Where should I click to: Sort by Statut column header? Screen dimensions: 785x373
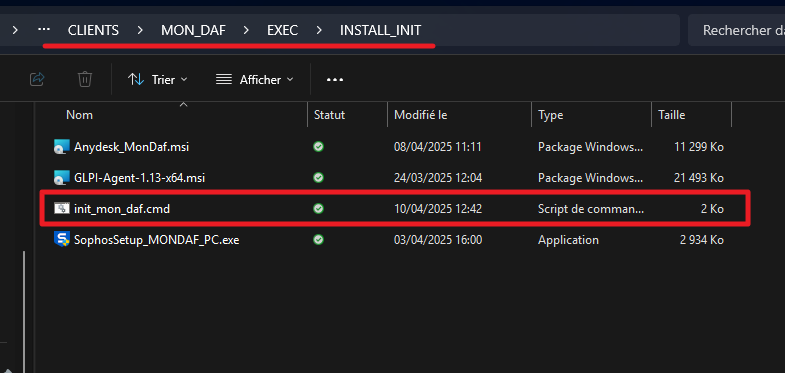[329, 115]
